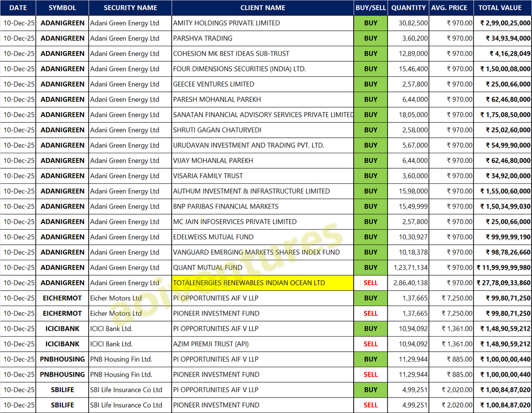Select EICHERMOT symbol in PI OPPORTUNITIES row
The image size is (532, 413).
coord(62,298)
